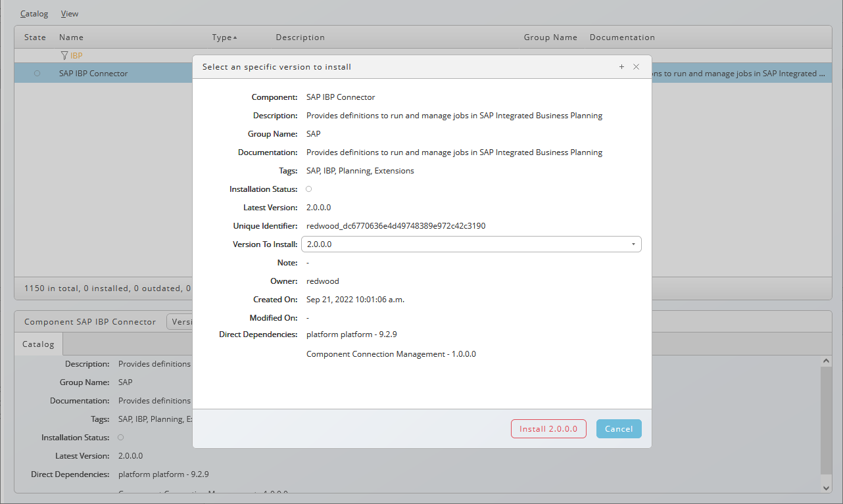
Task: Click 'platform platform - 9.2.9' in details pane
Action: coord(164,474)
